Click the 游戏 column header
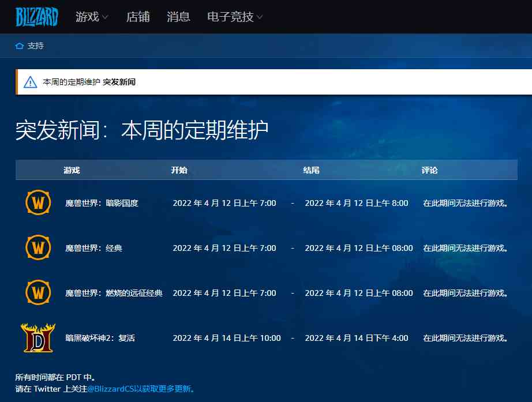This screenshot has height=402, width=532. (72, 170)
